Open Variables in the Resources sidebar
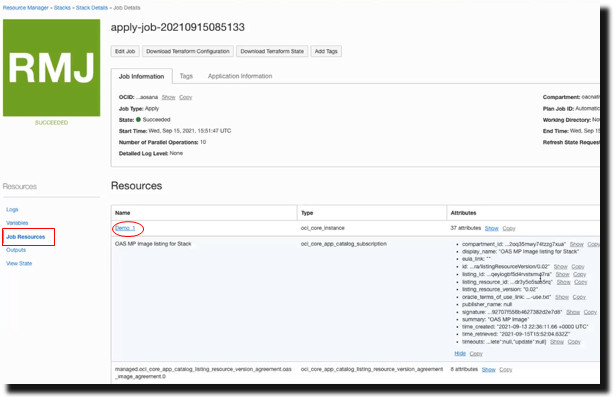 click(x=17, y=223)
